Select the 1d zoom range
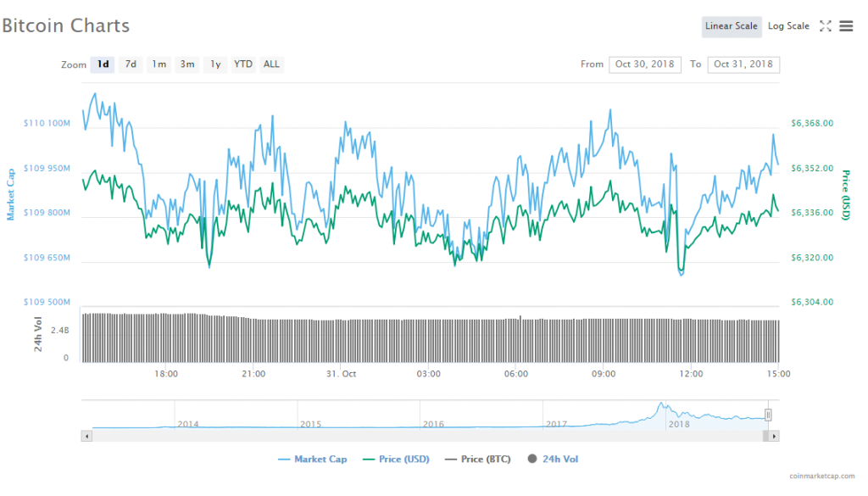This screenshot has width=868, height=496. point(103,64)
